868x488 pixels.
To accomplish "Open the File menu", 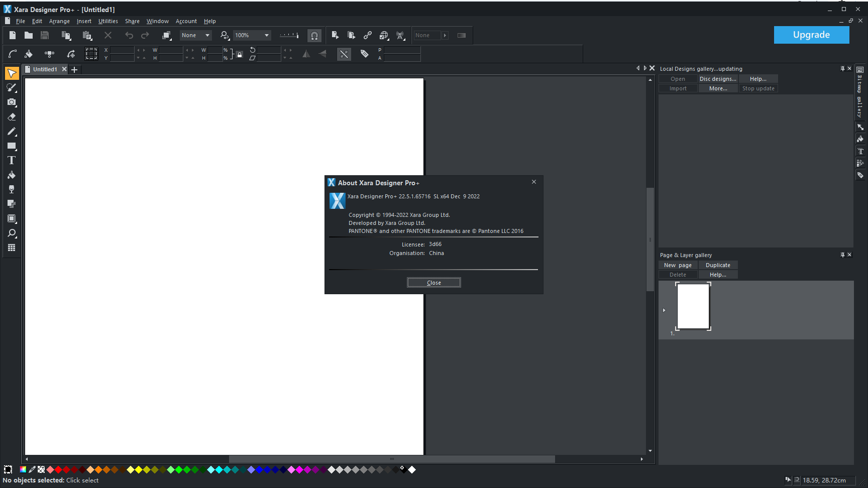I will click(21, 21).
